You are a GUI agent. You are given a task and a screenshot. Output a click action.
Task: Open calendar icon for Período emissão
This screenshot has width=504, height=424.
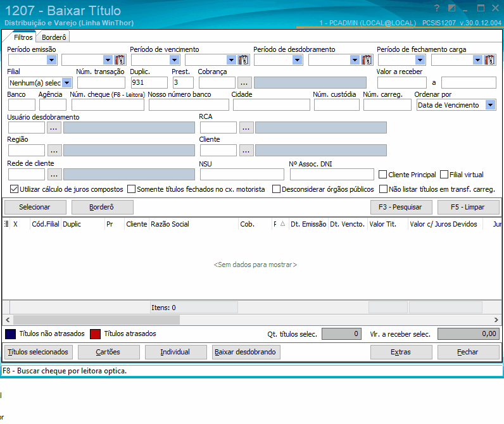point(120,59)
